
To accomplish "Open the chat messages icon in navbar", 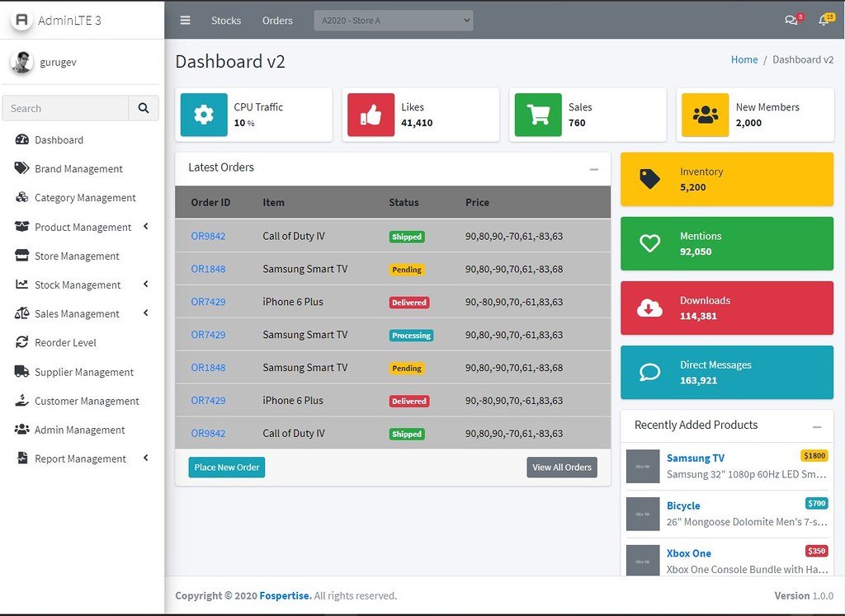I will point(791,21).
